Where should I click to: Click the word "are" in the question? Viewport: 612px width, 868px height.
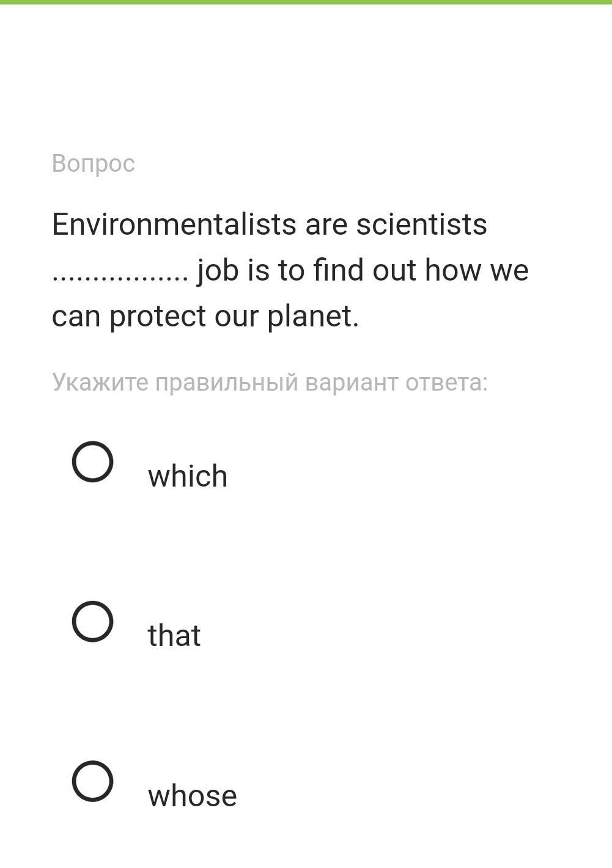(x=326, y=224)
